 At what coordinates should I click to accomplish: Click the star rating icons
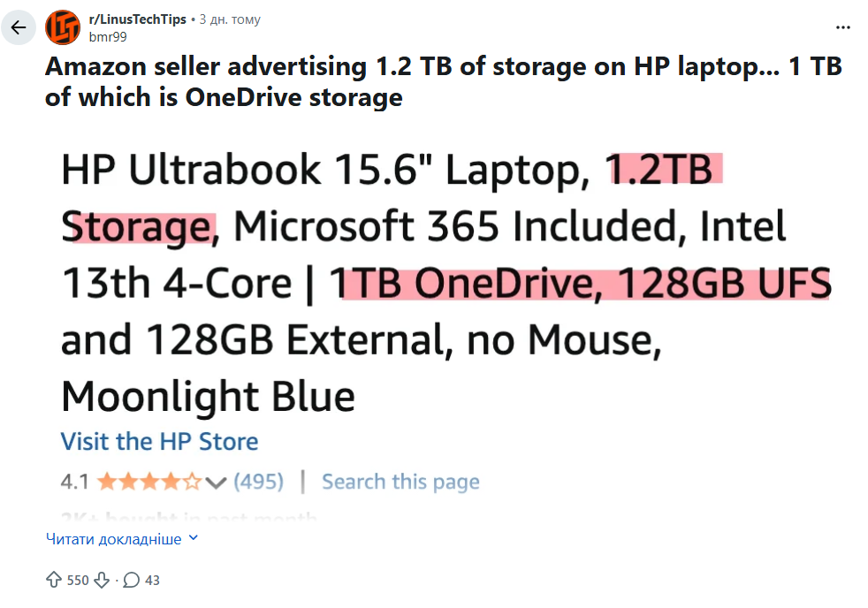(x=149, y=482)
